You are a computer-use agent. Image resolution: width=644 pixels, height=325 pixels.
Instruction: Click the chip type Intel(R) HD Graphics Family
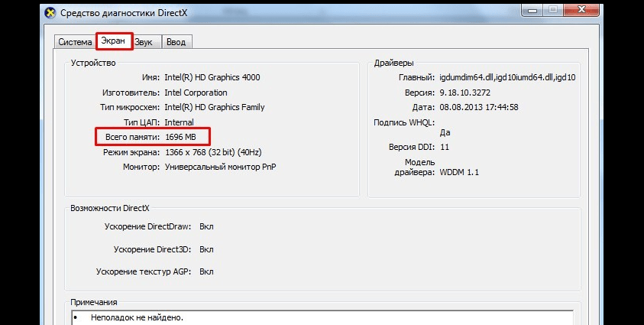[214, 107]
